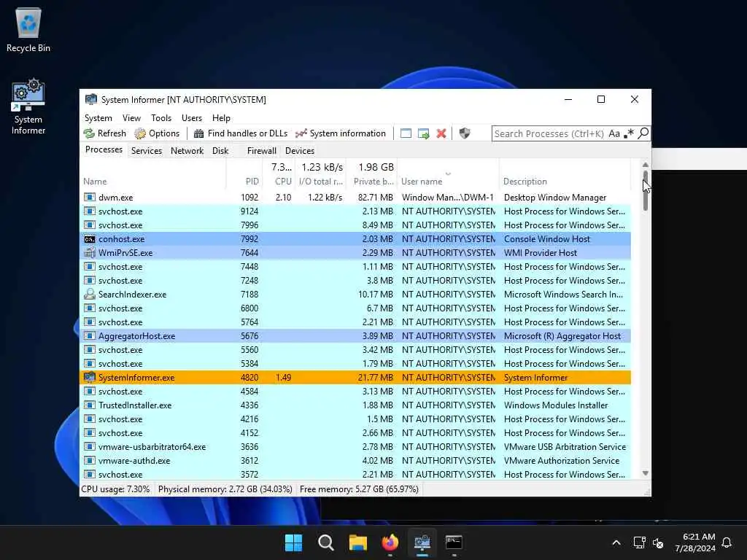The height and width of the screenshot is (560, 747).
Task: Click the find window icon in toolbar
Action: [x=406, y=133]
